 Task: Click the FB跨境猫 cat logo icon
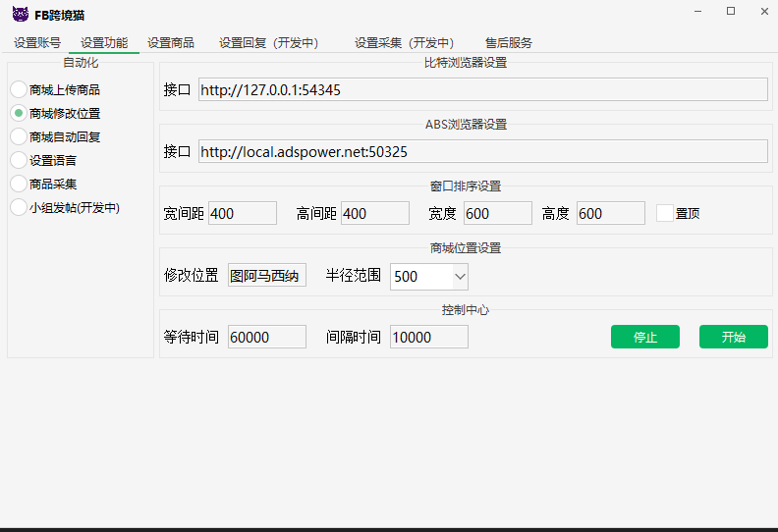pyautogui.click(x=20, y=14)
